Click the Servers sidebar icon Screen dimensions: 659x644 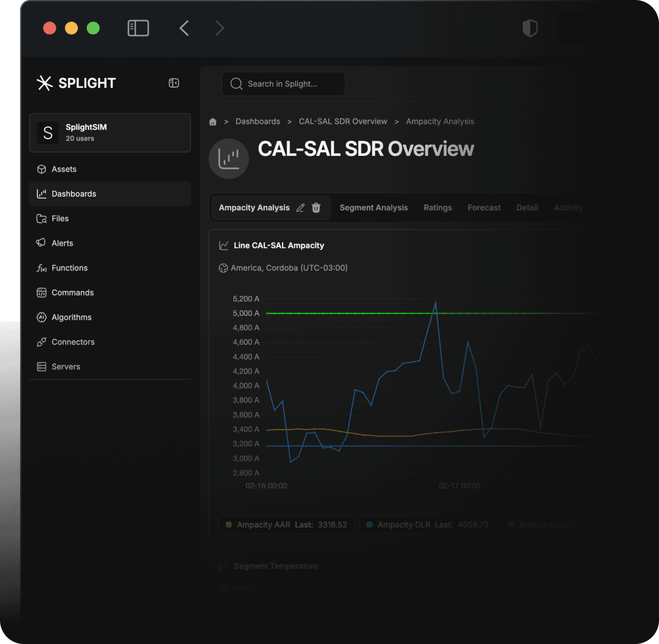point(42,366)
